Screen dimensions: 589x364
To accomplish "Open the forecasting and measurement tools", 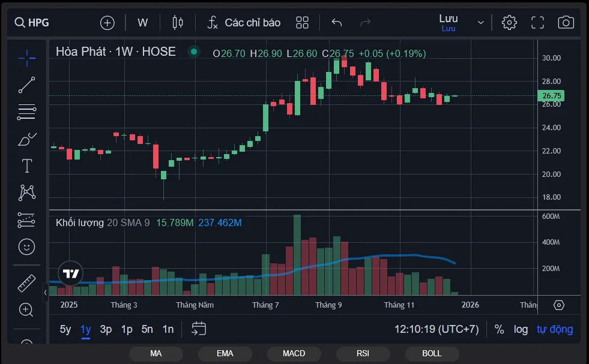I will point(26,220).
